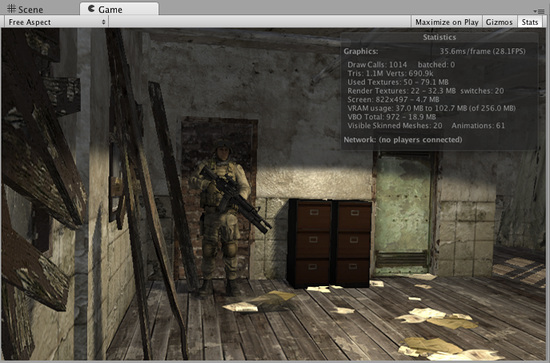Click the Free Aspect up-down arrows

tap(103, 22)
